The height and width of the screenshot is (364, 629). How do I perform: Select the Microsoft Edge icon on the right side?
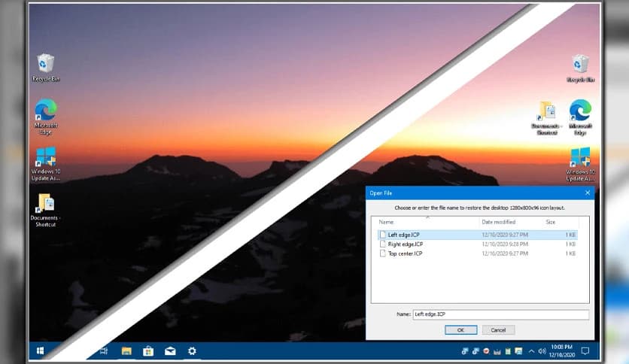(580, 112)
